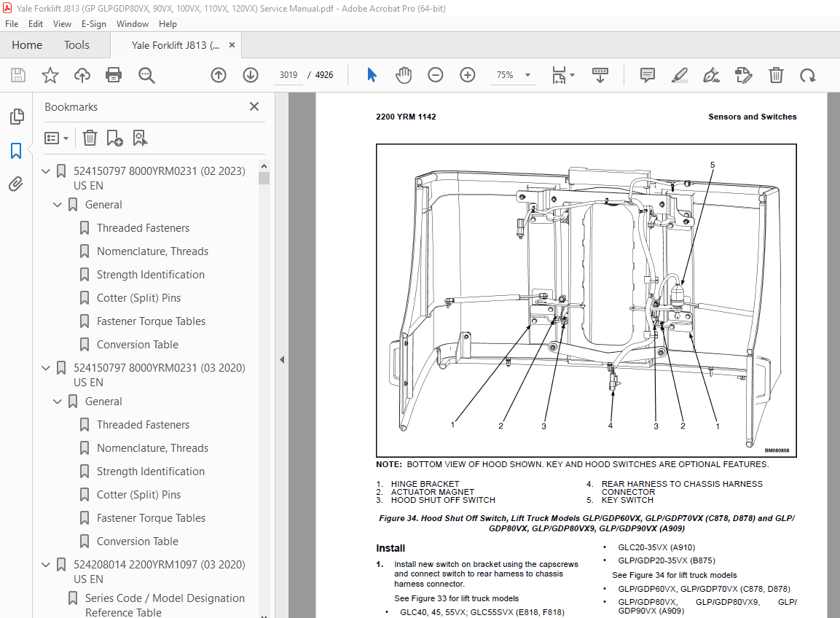Open the File menu

11,24
